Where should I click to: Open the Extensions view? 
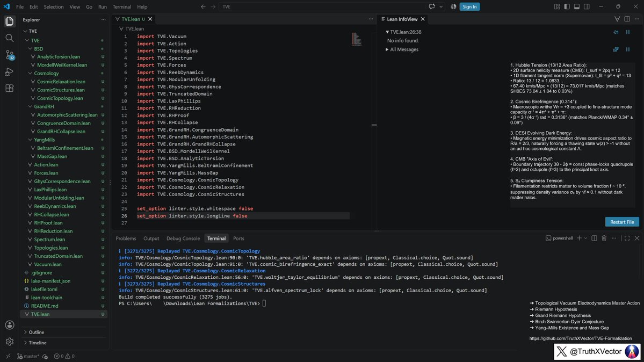[x=10, y=88]
